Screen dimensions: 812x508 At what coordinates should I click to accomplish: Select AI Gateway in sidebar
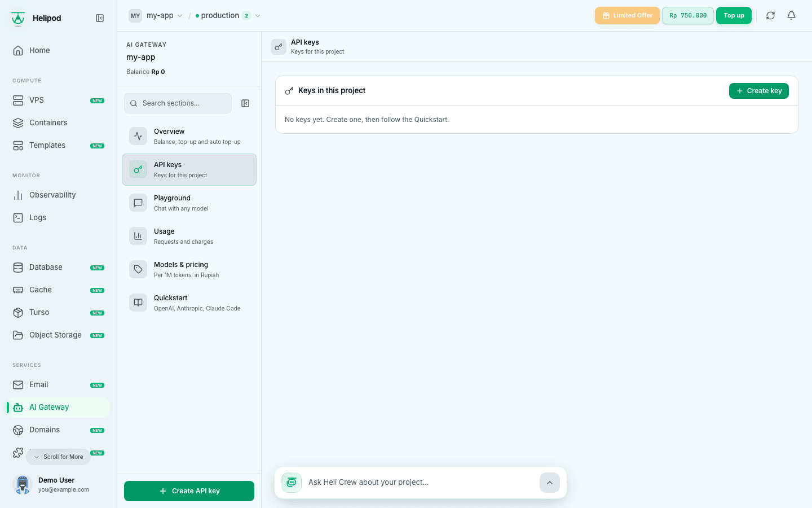(x=59, y=407)
